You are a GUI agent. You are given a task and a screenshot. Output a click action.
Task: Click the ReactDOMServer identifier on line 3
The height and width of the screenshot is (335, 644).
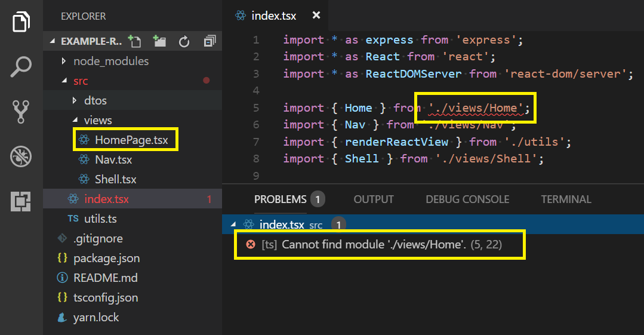pyautogui.click(x=414, y=74)
